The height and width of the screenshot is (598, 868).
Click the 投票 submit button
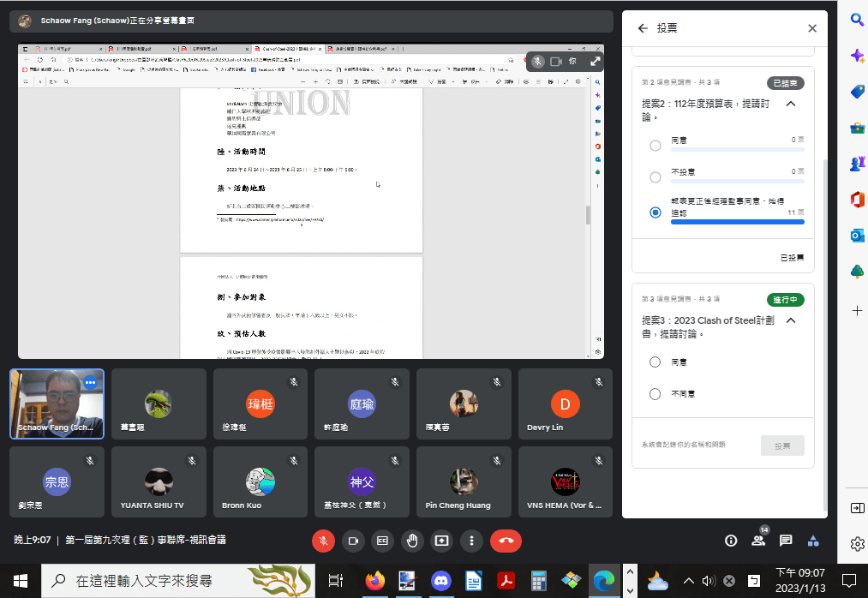[x=782, y=446]
